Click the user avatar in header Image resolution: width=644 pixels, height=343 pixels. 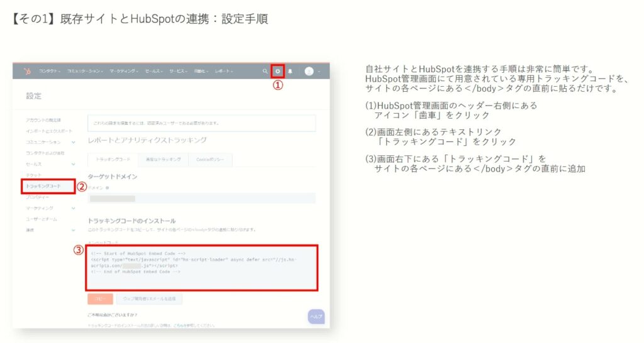point(309,72)
